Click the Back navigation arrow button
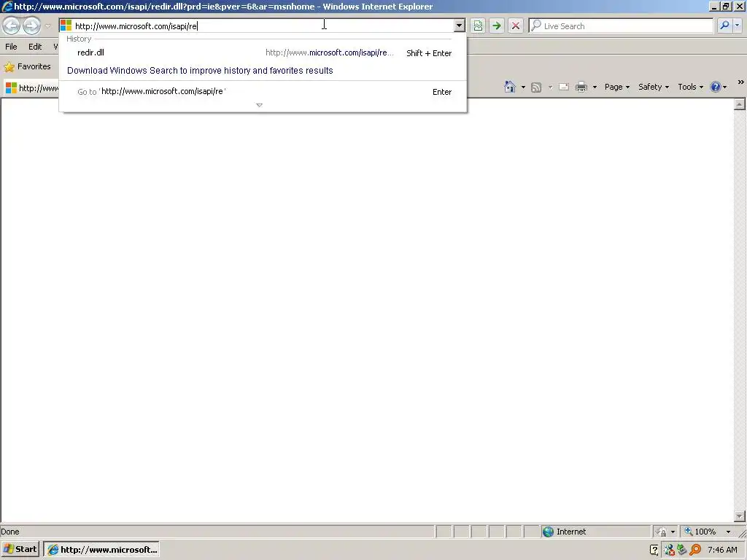747x560 pixels. click(x=12, y=26)
